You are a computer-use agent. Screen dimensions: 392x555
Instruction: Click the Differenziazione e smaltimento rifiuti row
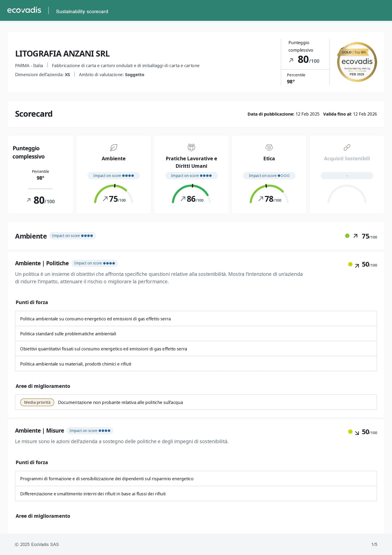[x=93, y=494]
